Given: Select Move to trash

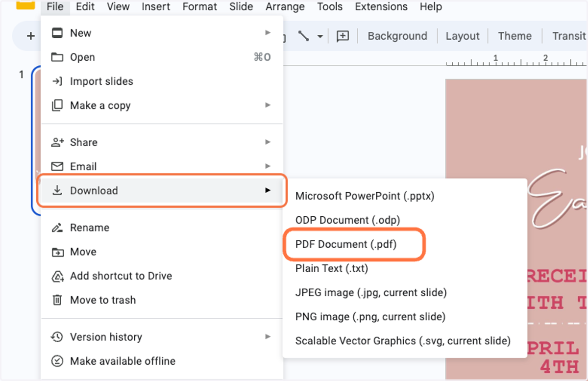Looking at the screenshot, I should 162,300.
